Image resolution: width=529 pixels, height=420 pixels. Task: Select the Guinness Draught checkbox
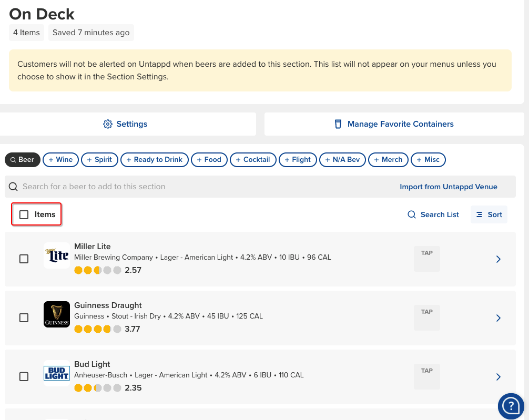(24, 318)
